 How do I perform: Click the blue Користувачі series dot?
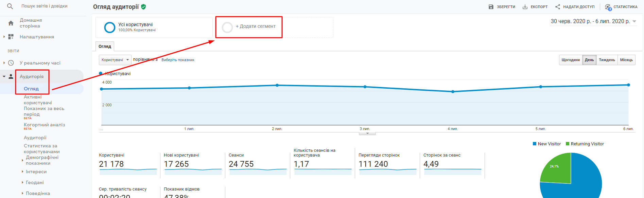101,73
